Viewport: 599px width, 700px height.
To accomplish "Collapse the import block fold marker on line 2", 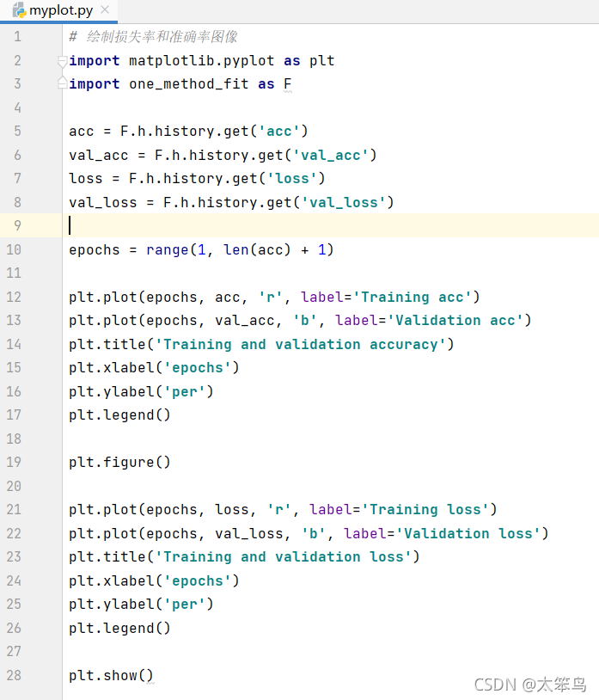I will coord(63,61).
